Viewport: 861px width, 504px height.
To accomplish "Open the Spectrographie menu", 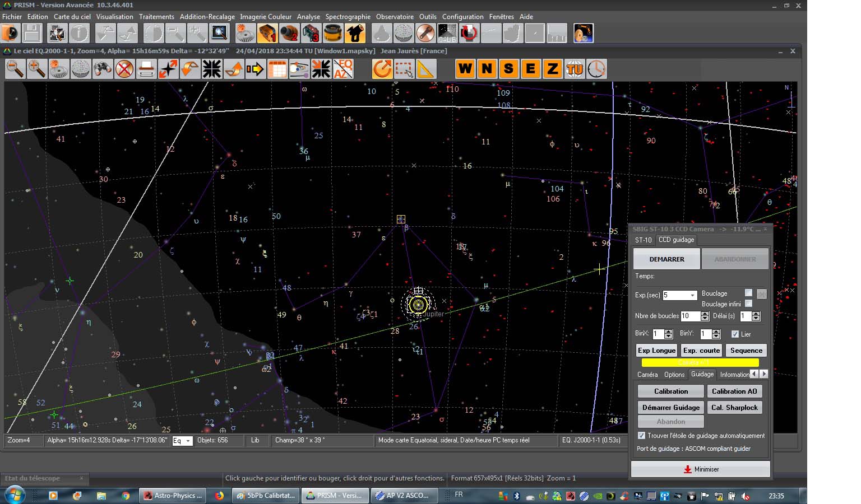I will [x=348, y=17].
